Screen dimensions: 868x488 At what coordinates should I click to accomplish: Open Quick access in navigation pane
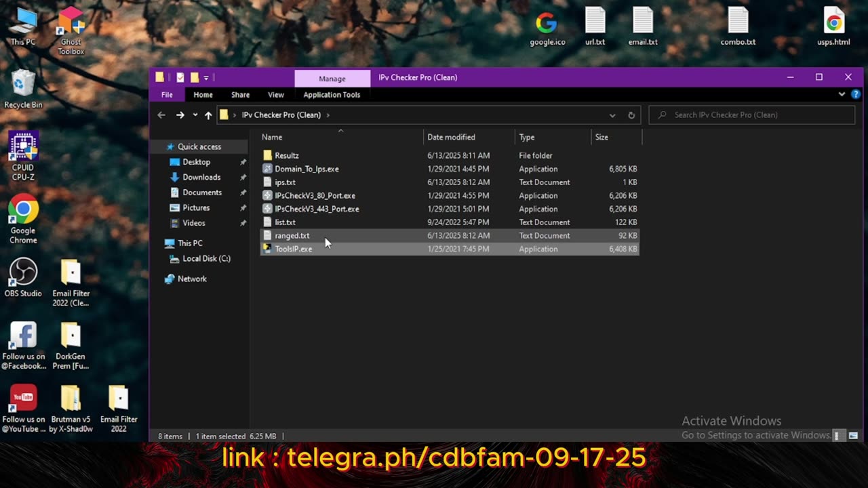click(199, 146)
